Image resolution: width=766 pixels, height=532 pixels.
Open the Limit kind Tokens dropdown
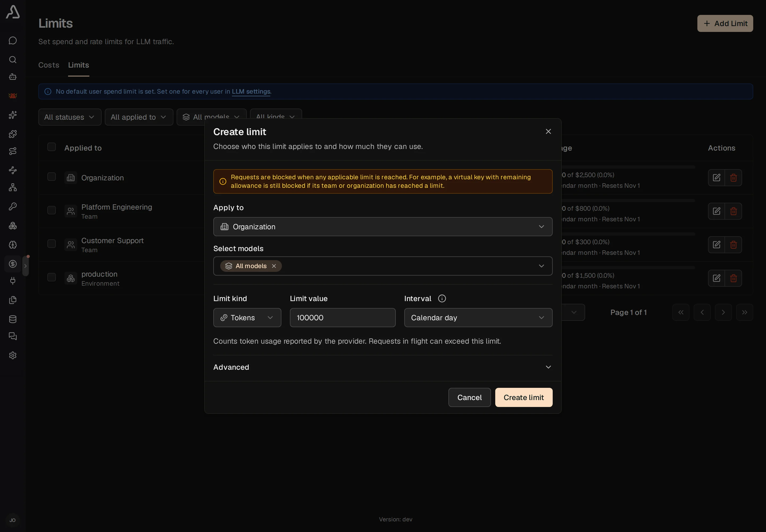coord(247,318)
